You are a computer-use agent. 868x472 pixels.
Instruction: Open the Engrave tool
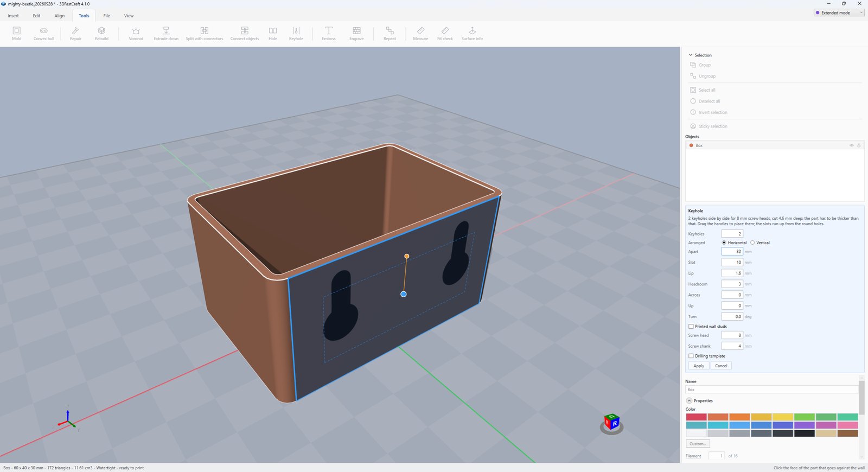(x=356, y=34)
